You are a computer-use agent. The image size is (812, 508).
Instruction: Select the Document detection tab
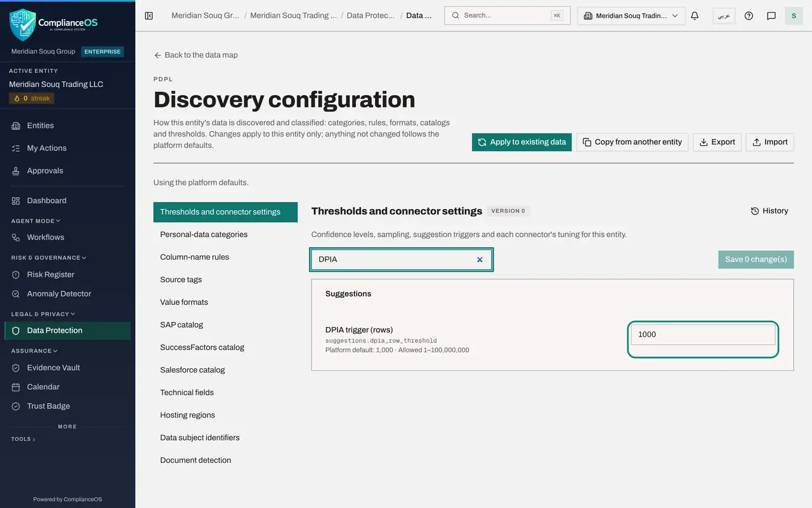tap(225, 460)
